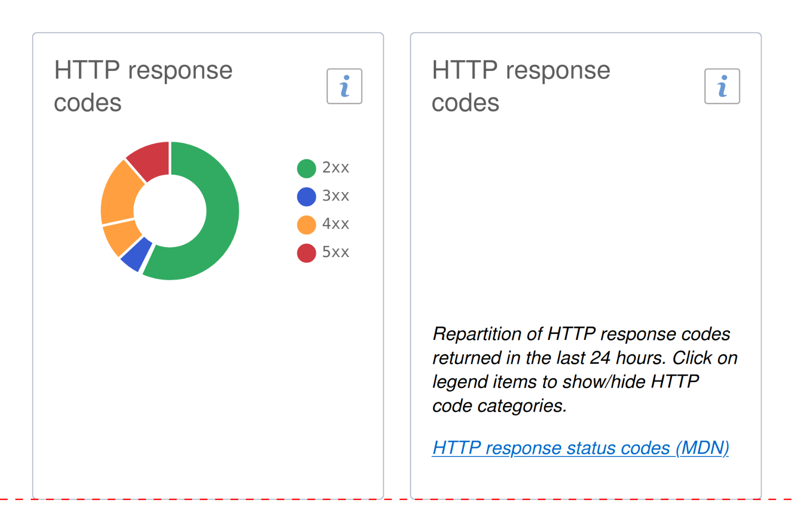Click the MDN portion of the link
This screenshot has height=532, width=794.
(705, 448)
